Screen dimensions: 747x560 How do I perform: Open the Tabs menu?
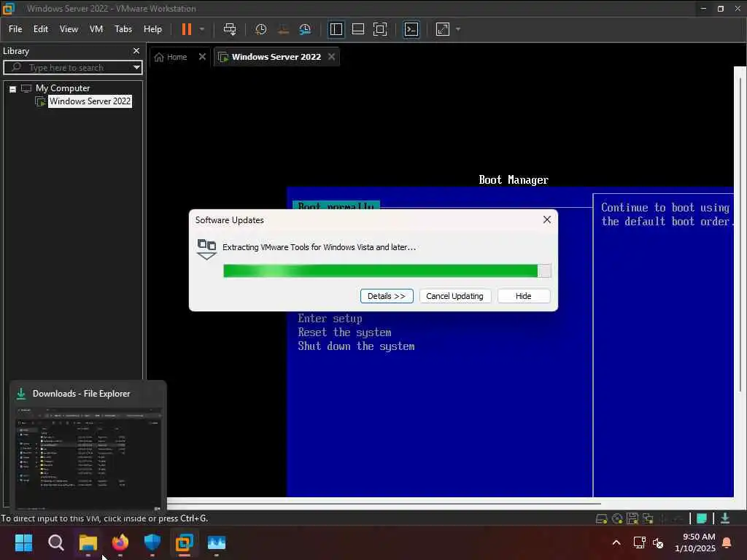(x=123, y=29)
